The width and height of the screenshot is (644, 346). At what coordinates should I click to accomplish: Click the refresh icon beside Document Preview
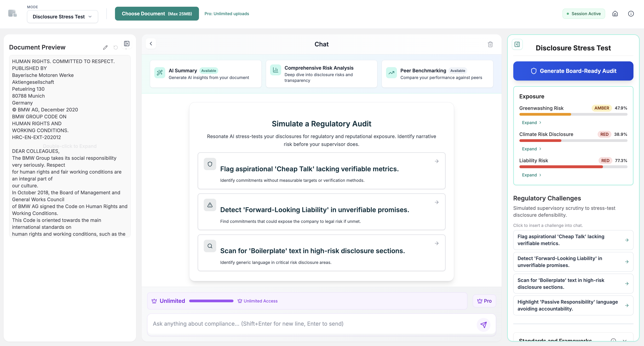[116, 48]
